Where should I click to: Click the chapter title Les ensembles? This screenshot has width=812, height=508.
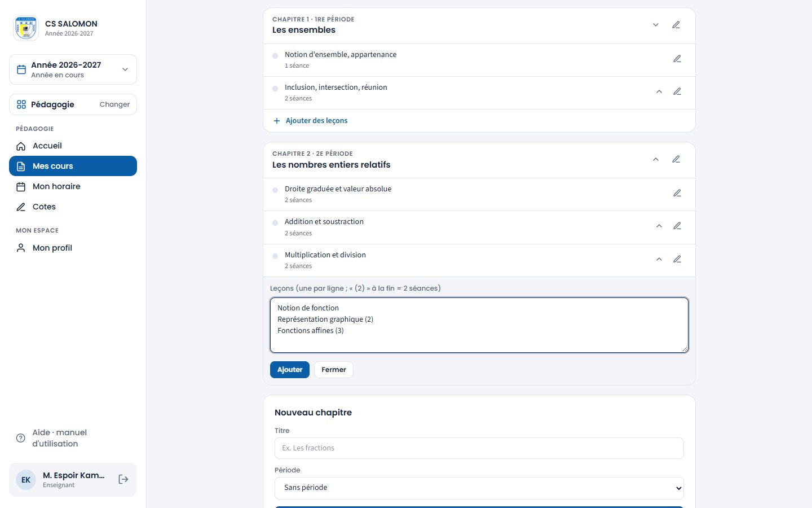click(x=304, y=30)
